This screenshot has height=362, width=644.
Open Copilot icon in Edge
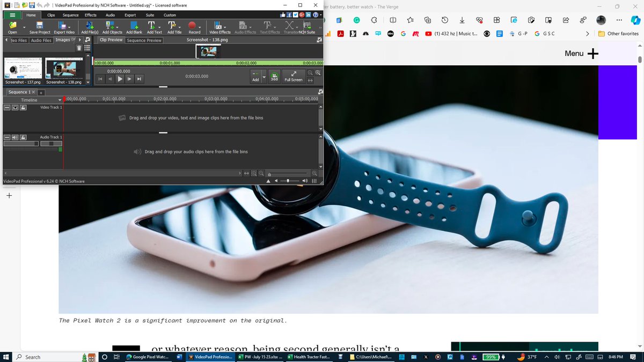635,20
